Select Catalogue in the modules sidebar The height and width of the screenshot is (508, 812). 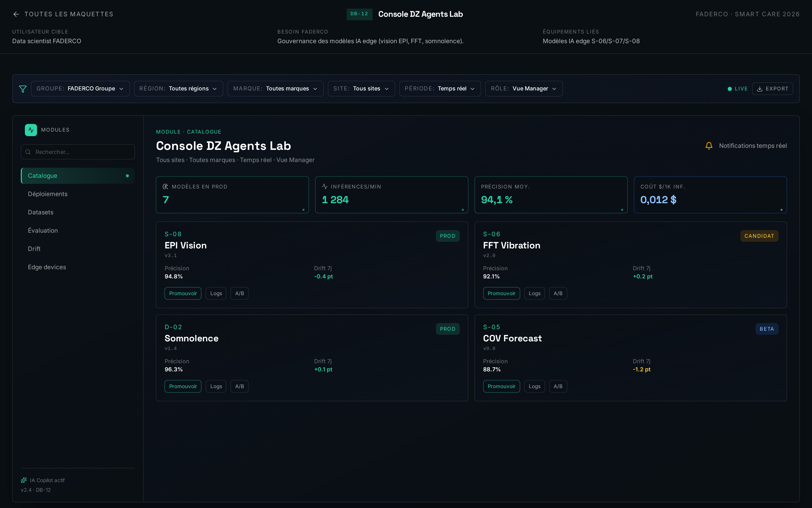point(78,176)
